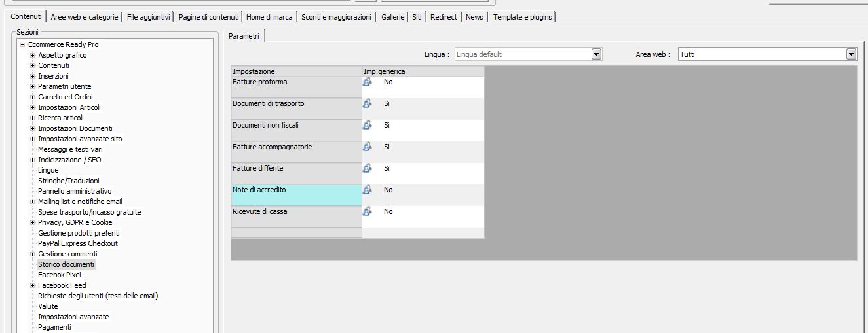Select PayPal Express Checkout in the tree
Viewport: 868px width, 333px height.
[78, 243]
